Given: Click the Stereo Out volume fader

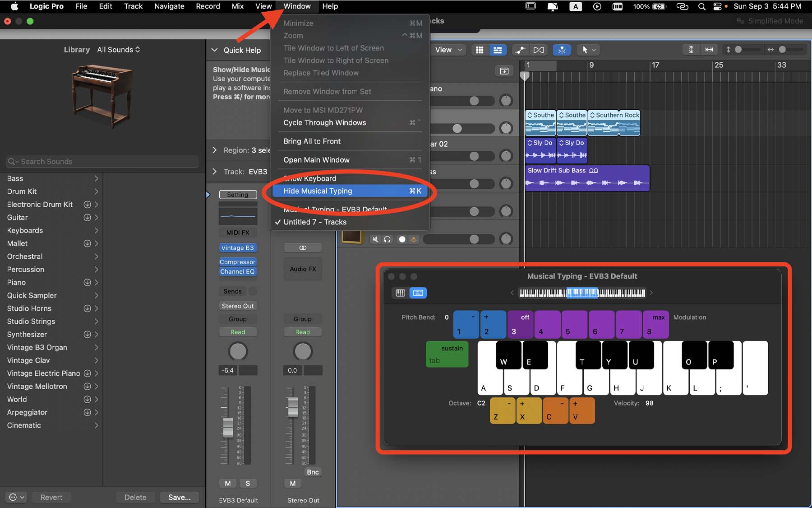Looking at the screenshot, I should pos(293,407).
